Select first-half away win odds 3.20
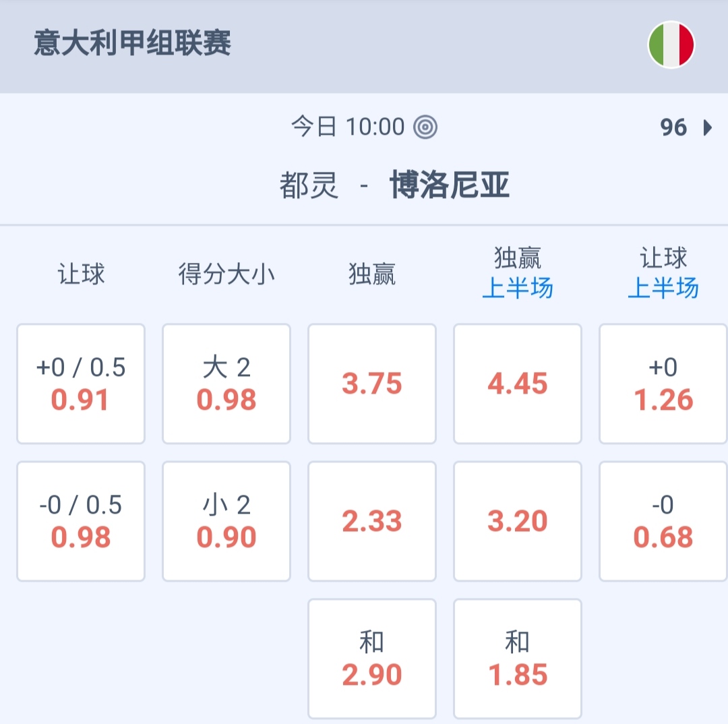This screenshot has width=728, height=724. click(518, 521)
